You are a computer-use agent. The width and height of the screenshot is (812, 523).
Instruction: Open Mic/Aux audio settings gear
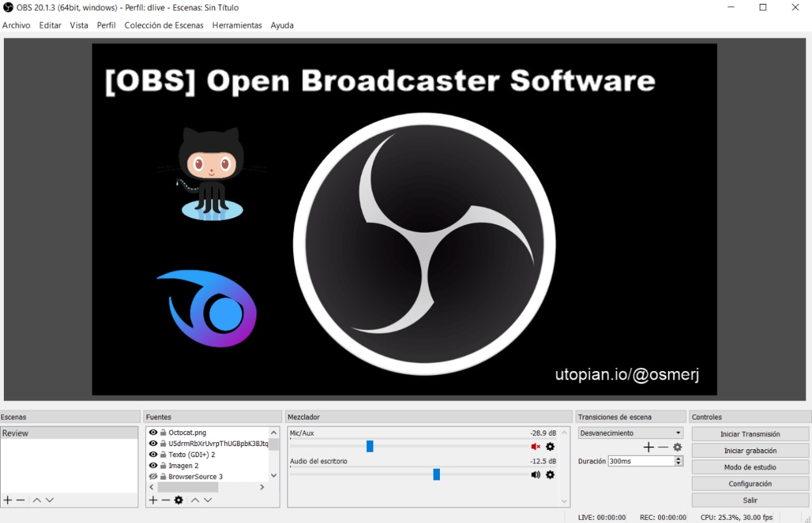coord(550,447)
